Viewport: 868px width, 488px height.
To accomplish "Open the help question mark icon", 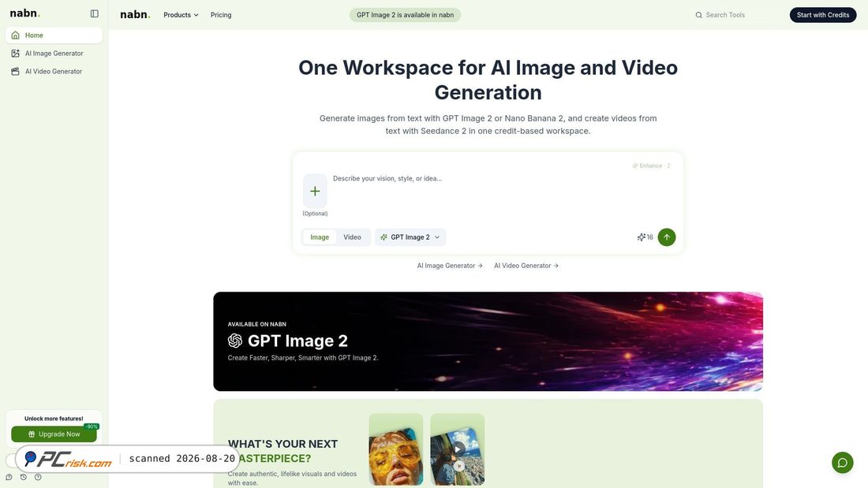I will (38, 477).
